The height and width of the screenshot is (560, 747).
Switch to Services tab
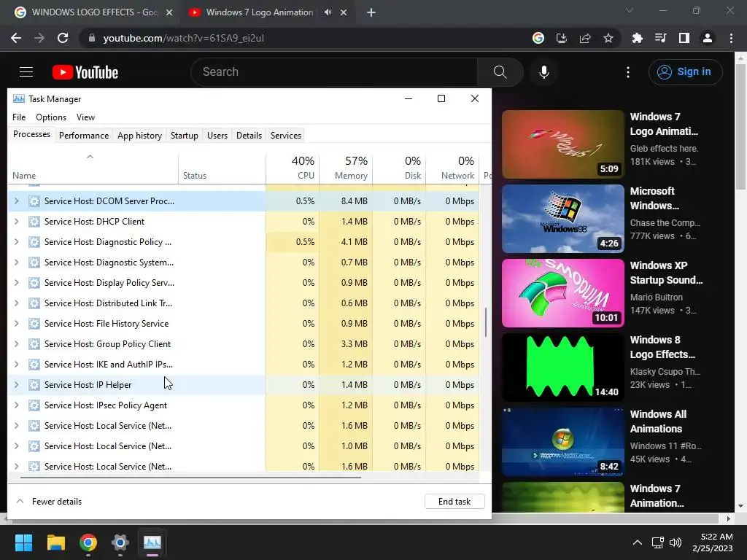point(286,136)
